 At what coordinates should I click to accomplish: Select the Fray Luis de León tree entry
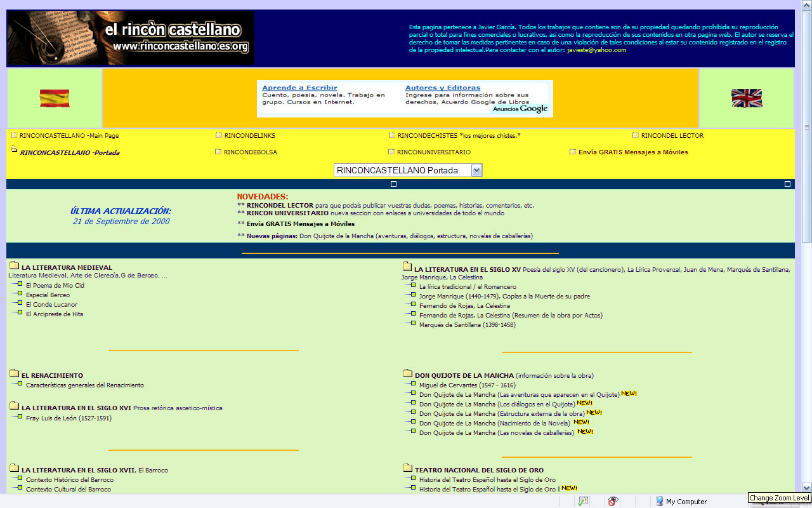pyautogui.click(x=69, y=418)
